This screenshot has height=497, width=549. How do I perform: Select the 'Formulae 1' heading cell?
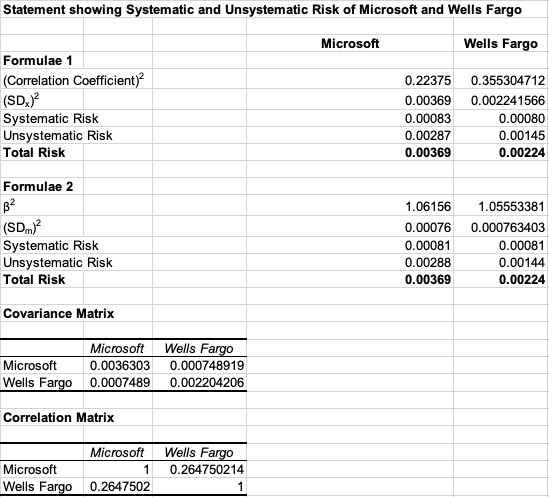[x=38, y=61]
